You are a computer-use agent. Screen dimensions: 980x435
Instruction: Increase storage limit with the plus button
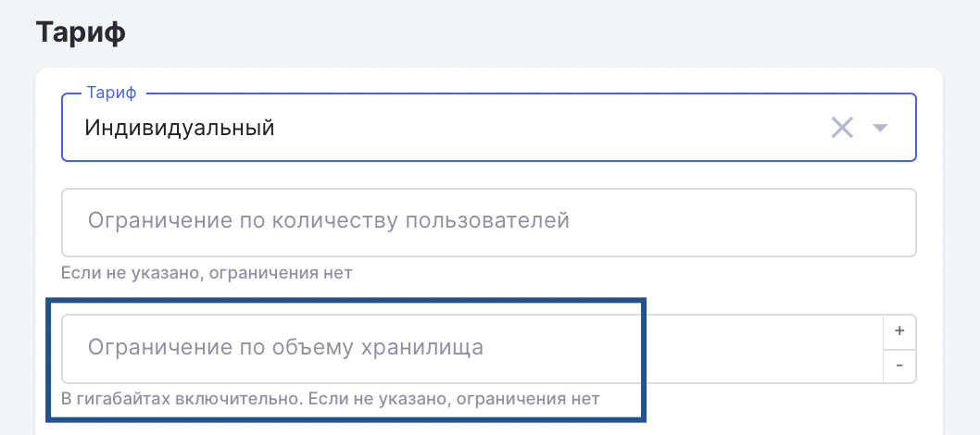coord(899,331)
